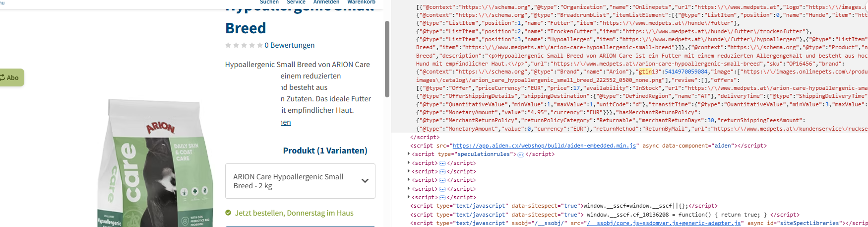Screen dimensions: 868x227
Task: Open the Service nav item
Action: 296,2
